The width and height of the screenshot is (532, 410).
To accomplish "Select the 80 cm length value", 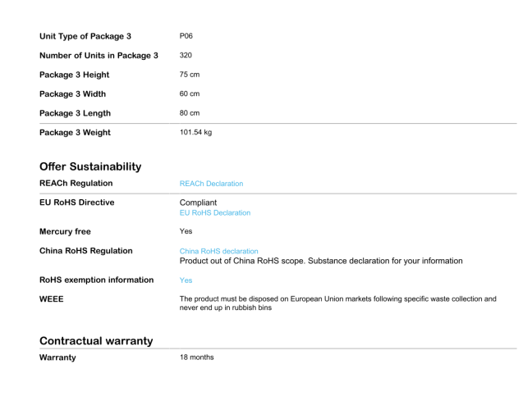I will (x=190, y=113).
